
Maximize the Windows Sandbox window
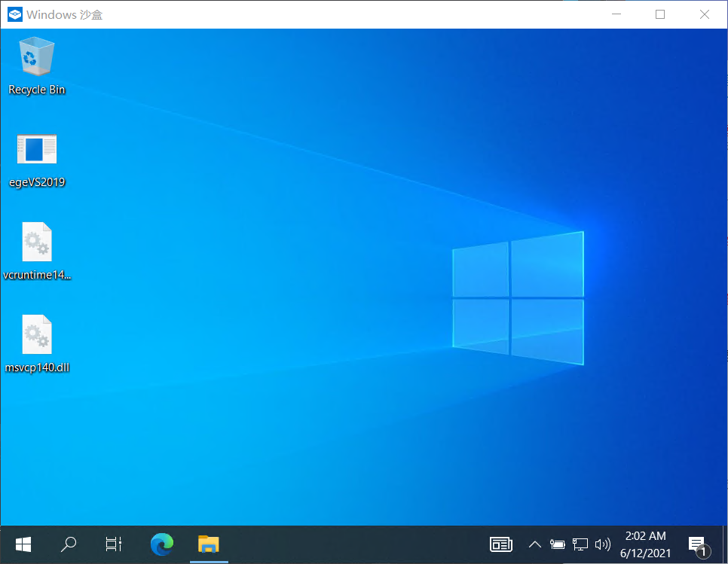coord(659,14)
